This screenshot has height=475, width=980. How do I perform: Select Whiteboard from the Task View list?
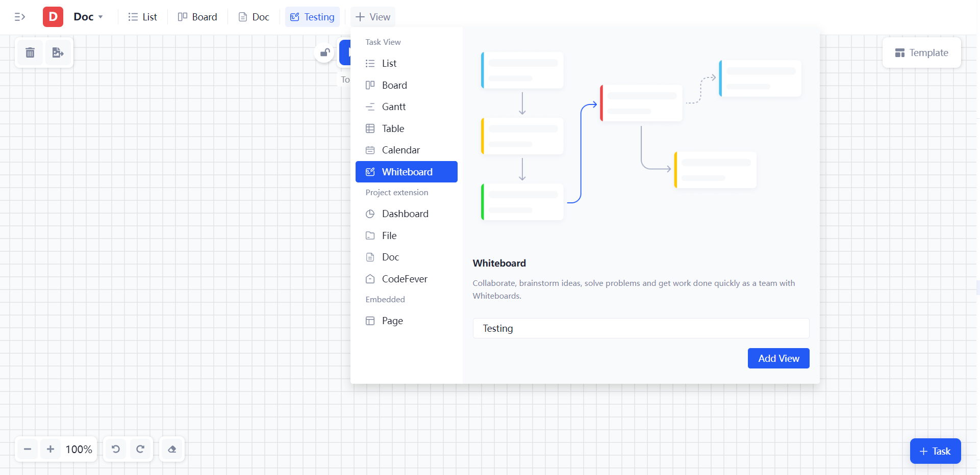pyautogui.click(x=407, y=172)
